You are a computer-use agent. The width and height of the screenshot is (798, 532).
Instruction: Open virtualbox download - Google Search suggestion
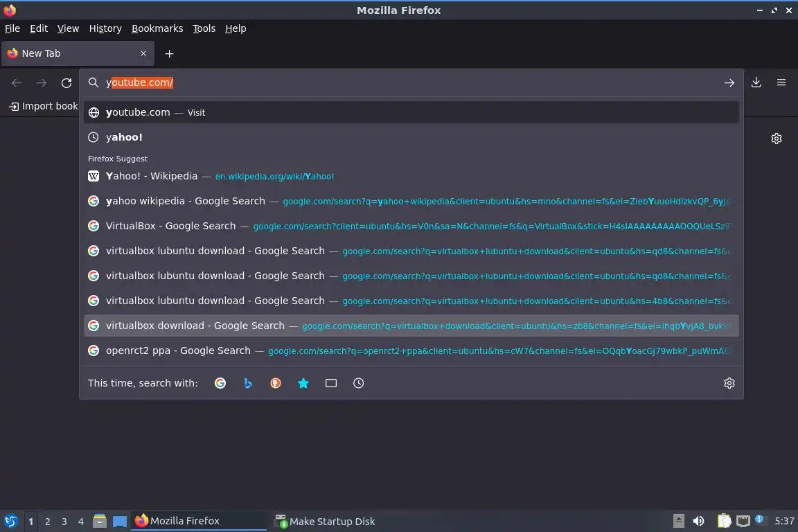411,326
